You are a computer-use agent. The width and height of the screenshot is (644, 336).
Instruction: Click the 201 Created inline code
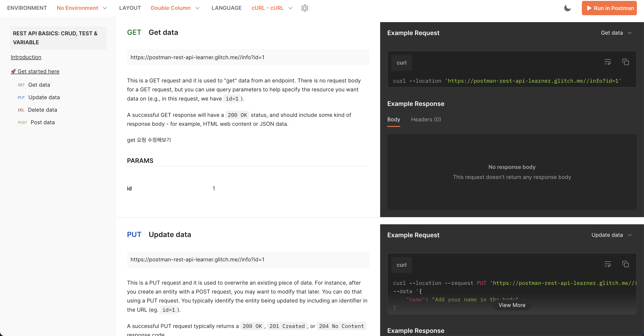(x=287, y=326)
